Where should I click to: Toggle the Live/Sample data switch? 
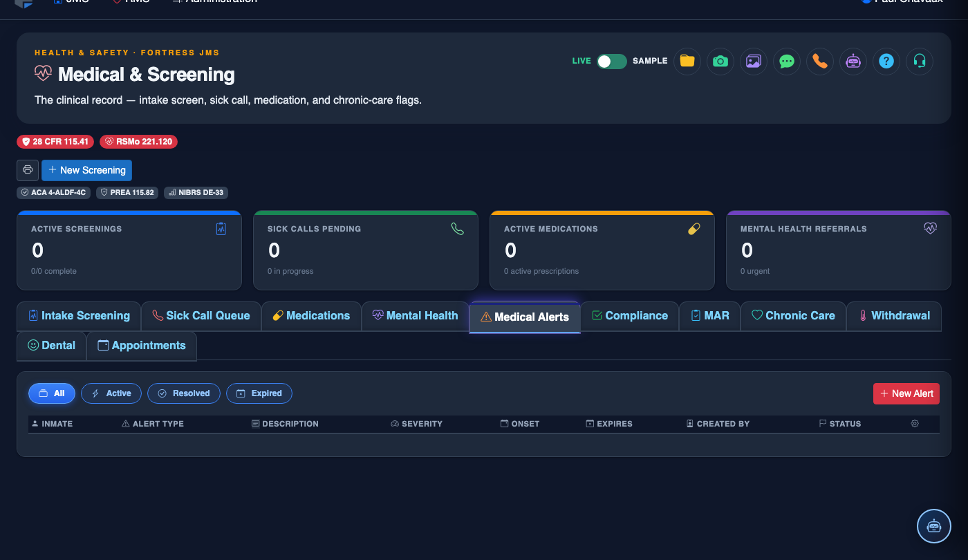click(x=612, y=61)
